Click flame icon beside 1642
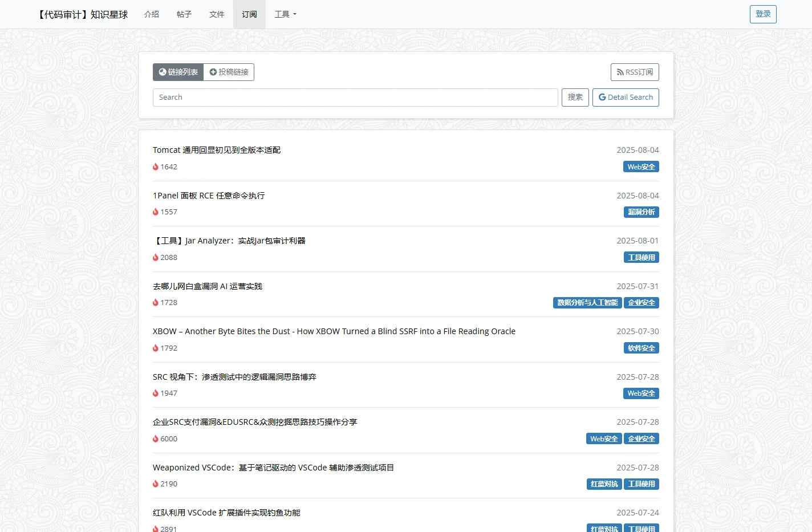 click(x=156, y=166)
